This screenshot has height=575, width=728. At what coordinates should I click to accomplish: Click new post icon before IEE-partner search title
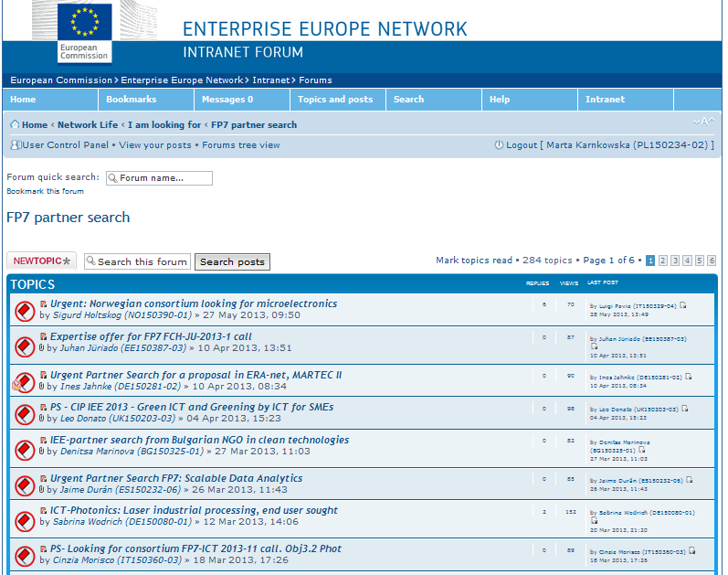tap(43, 441)
